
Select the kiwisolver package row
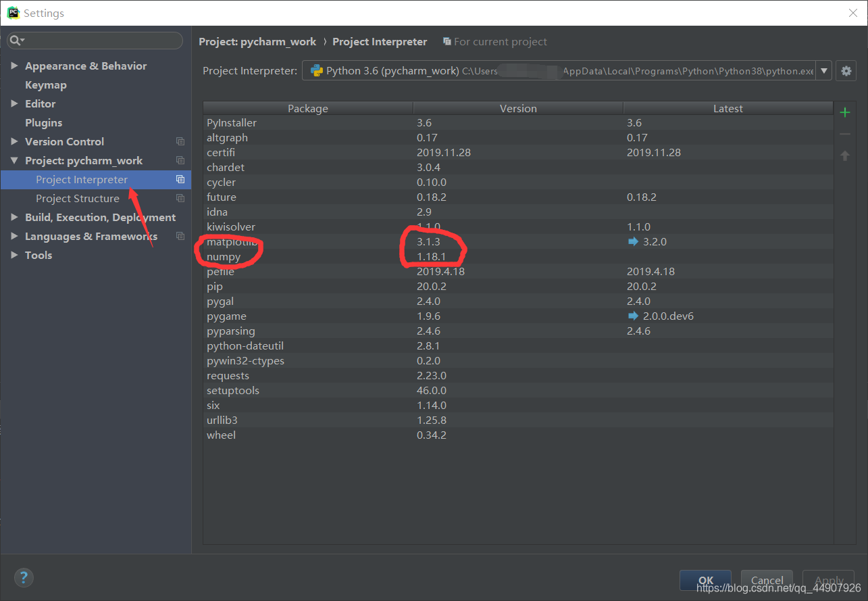(518, 226)
